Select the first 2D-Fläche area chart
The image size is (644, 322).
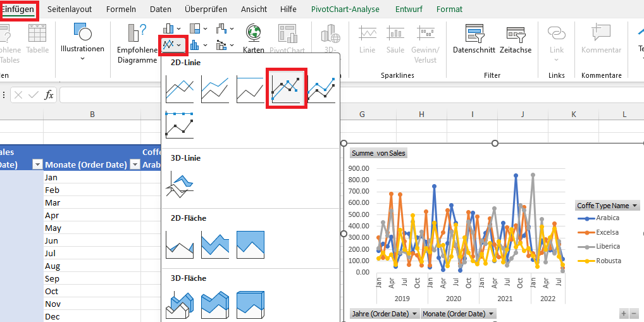[x=180, y=244]
